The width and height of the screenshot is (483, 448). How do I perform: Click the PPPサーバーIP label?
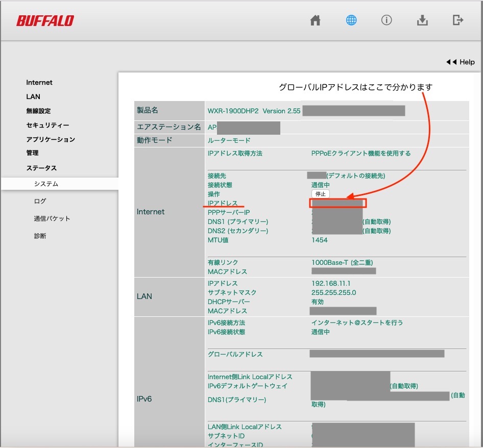tap(229, 212)
